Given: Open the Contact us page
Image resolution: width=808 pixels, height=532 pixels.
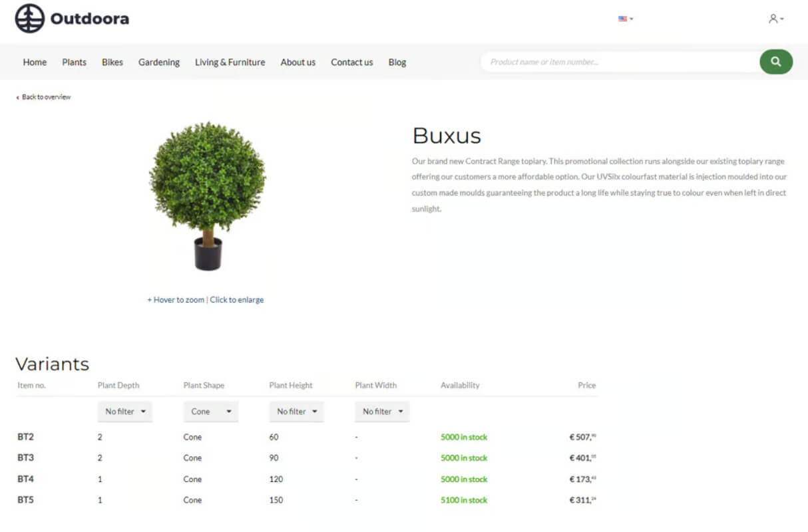Looking at the screenshot, I should 352,62.
